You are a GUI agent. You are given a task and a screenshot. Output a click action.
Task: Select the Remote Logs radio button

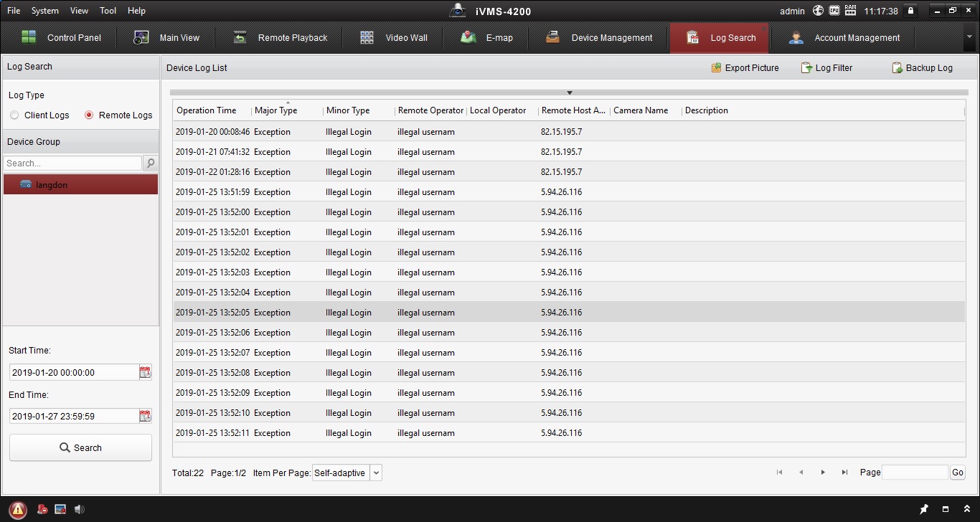[x=89, y=115]
